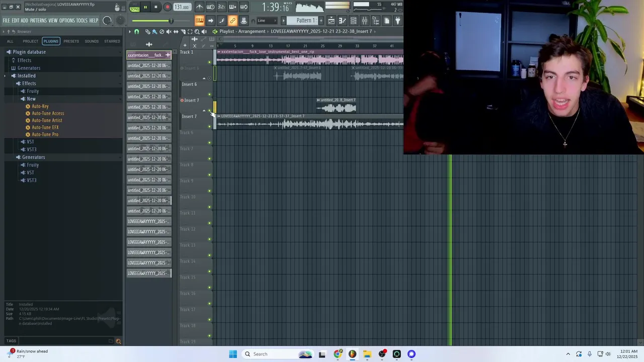Screen dimensions: 644x362
Task: Open the ADD menu
Action: pyautogui.click(x=24, y=21)
